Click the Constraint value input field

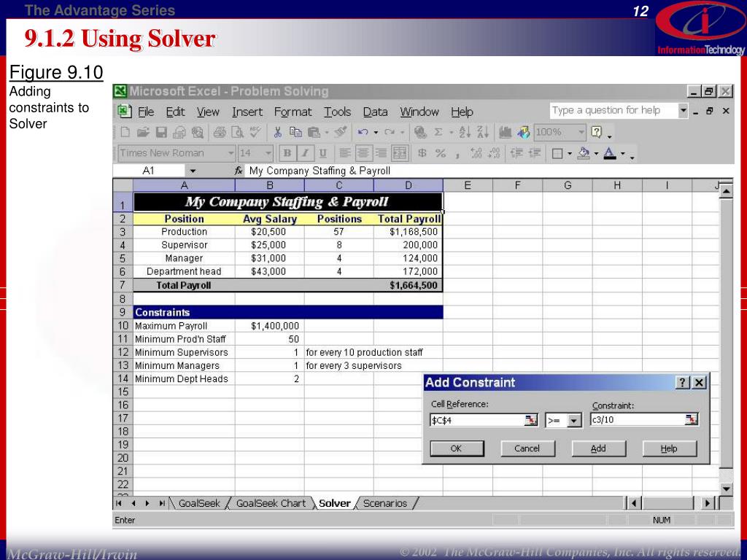(x=637, y=419)
